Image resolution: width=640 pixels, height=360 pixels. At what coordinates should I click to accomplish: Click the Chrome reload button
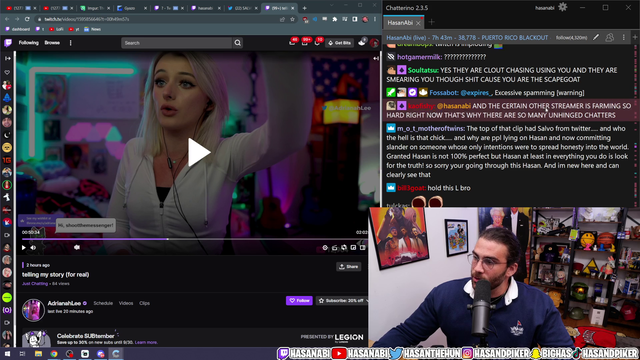pyautogui.click(x=27, y=19)
